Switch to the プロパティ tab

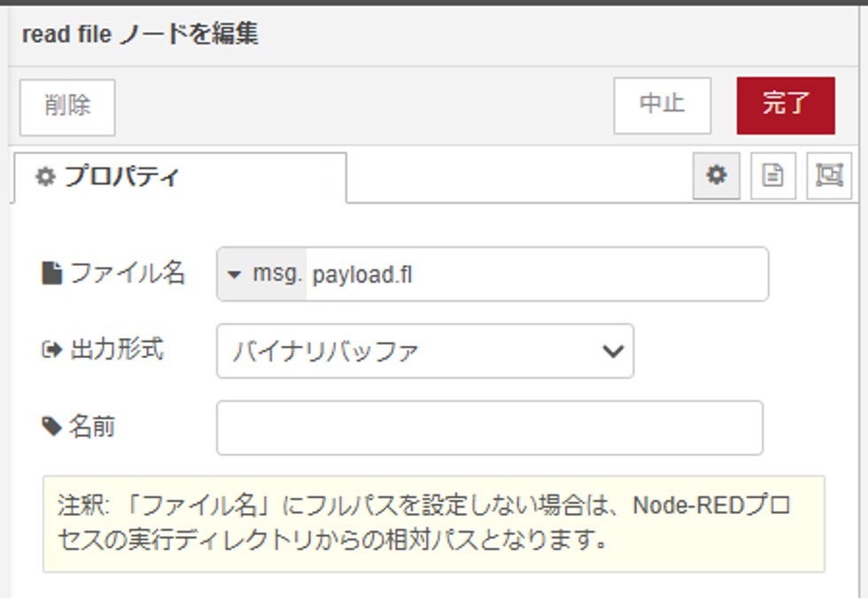(x=120, y=176)
